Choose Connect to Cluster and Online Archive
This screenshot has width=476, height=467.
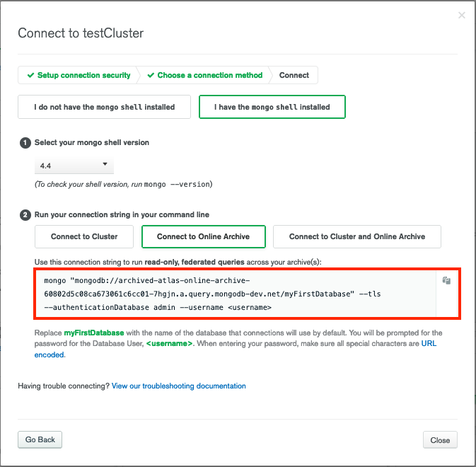[x=357, y=236]
